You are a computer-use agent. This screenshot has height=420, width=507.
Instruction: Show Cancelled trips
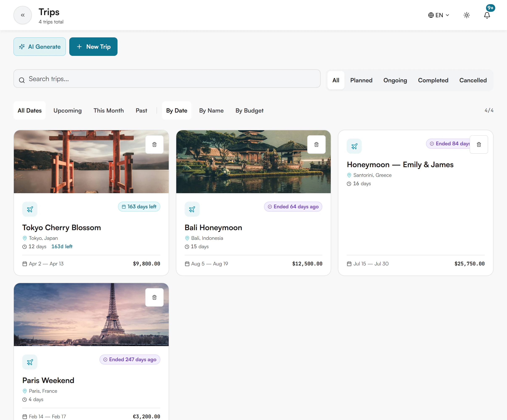(x=473, y=80)
